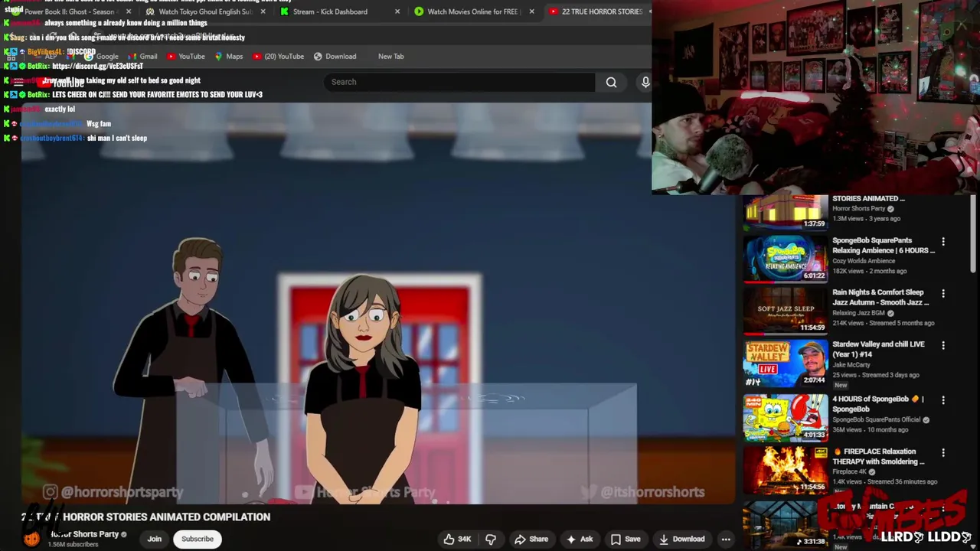
Task: Open STORIES ANIMATED thumbnail with 1:37:59 duration
Action: point(785,211)
